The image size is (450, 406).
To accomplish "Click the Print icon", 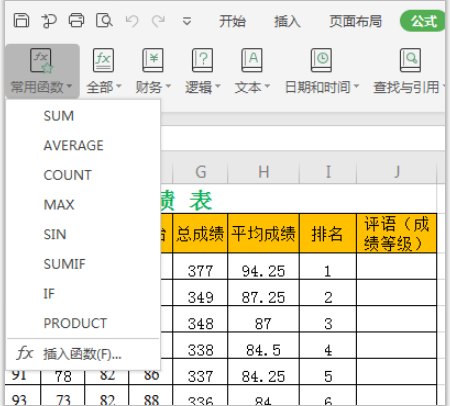I will (x=76, y=21).
